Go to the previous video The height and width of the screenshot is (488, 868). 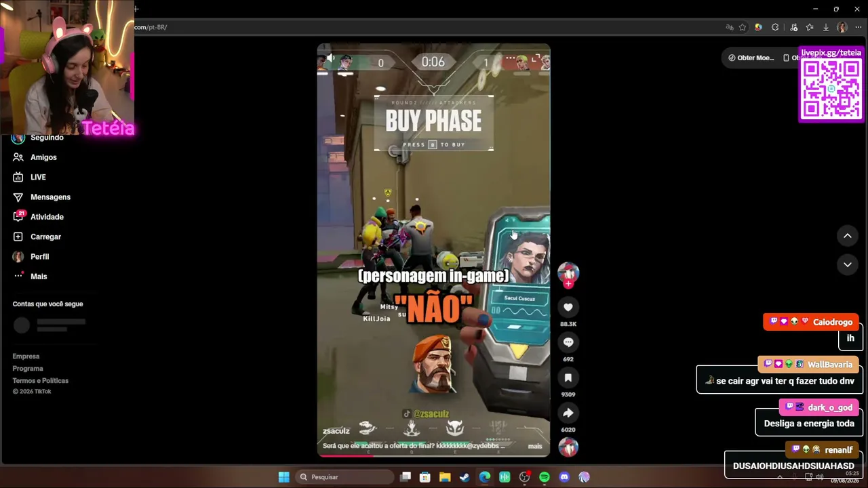pyautogui.click(x=848, y=236)
